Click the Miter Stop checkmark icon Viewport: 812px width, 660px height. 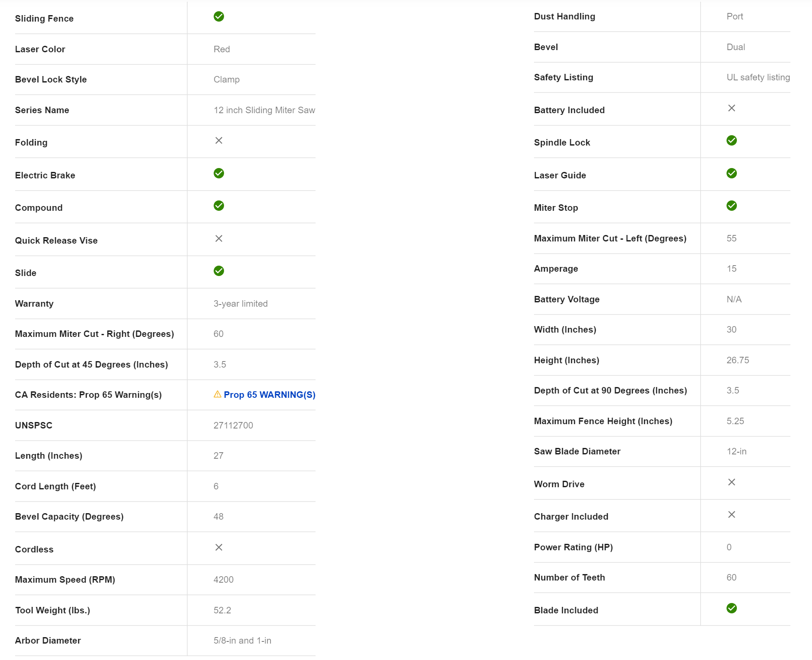coord(732,206)
